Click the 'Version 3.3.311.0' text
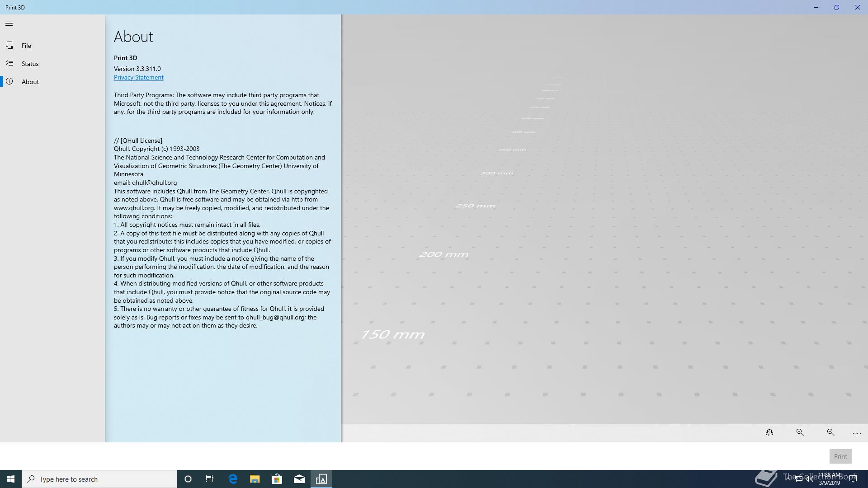868x488 pixels. 137,69
